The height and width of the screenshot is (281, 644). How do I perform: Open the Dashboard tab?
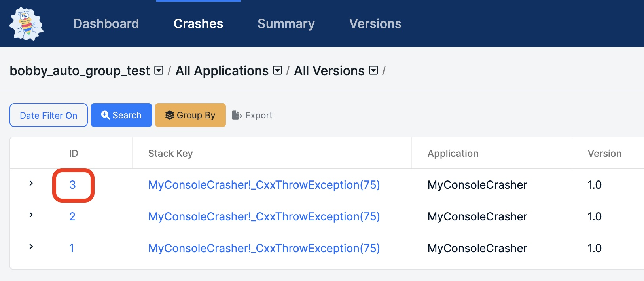106,24
